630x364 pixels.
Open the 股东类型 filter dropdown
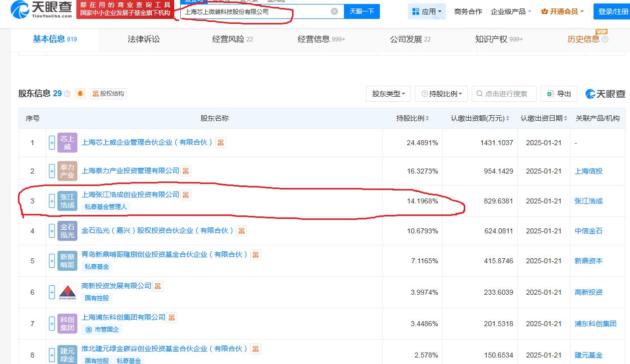pyautogui.click(x=388, y=94)
